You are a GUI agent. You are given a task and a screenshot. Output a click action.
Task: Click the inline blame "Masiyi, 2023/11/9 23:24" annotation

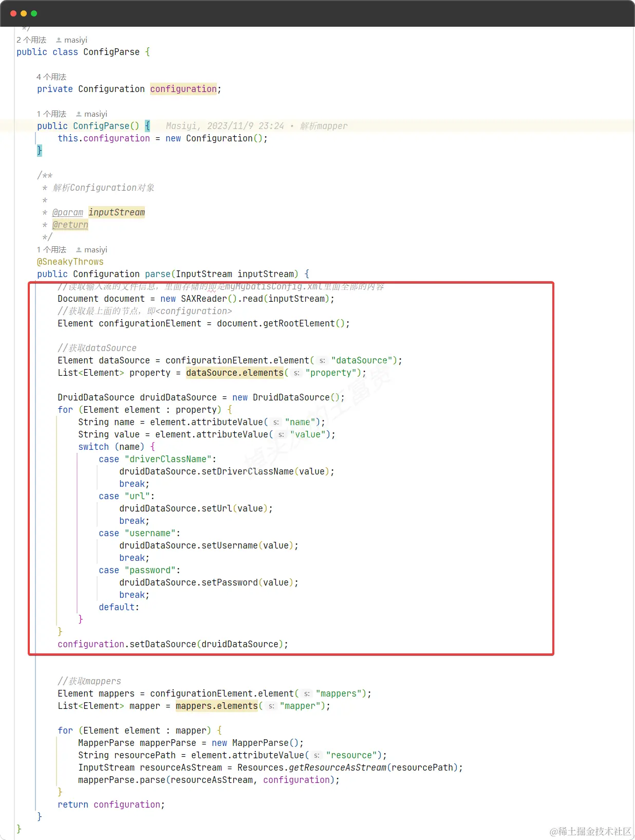225,126
